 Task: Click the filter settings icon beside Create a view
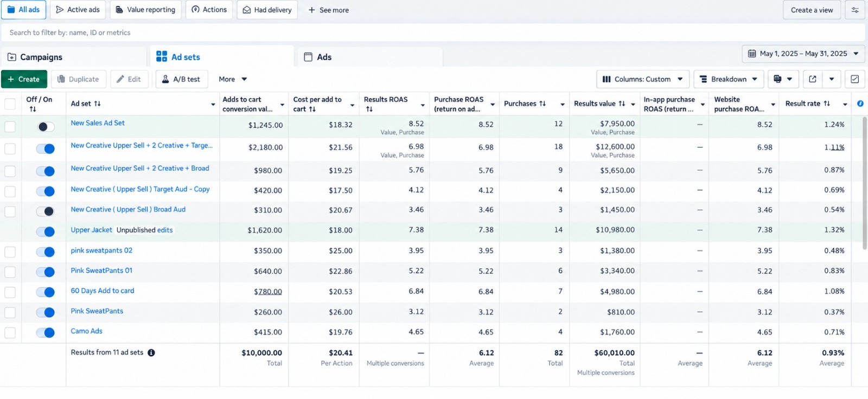pyautogui.click(x=855, y=10)
